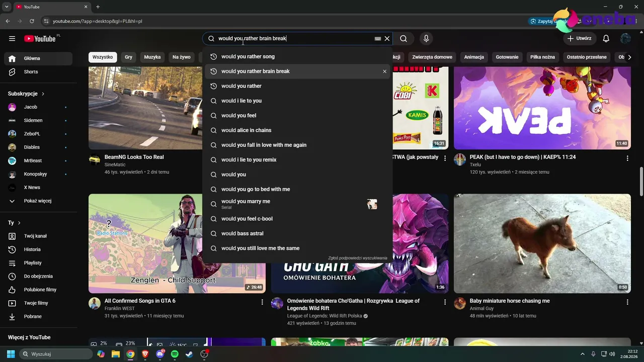Choose 'would you still love me the same'
This screenshot has width=644, height=362.
tap(297, 248)
